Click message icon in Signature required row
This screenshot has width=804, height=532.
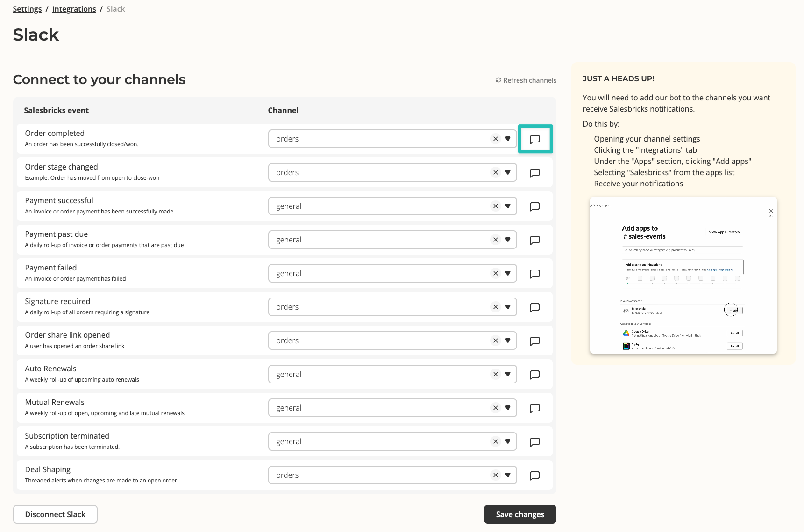coord(535,307)
